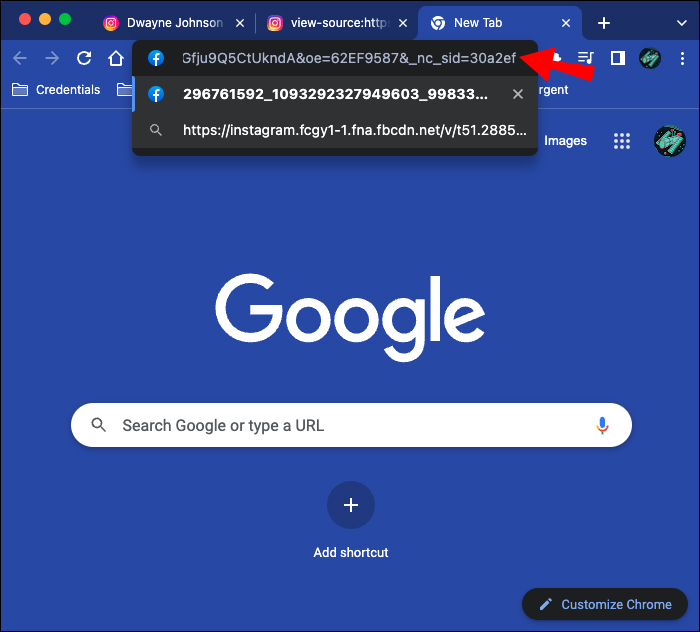The width and height of the screenshot is (700, 632).
Task: Click the plus Add shortcut circle
Action: 351,505
